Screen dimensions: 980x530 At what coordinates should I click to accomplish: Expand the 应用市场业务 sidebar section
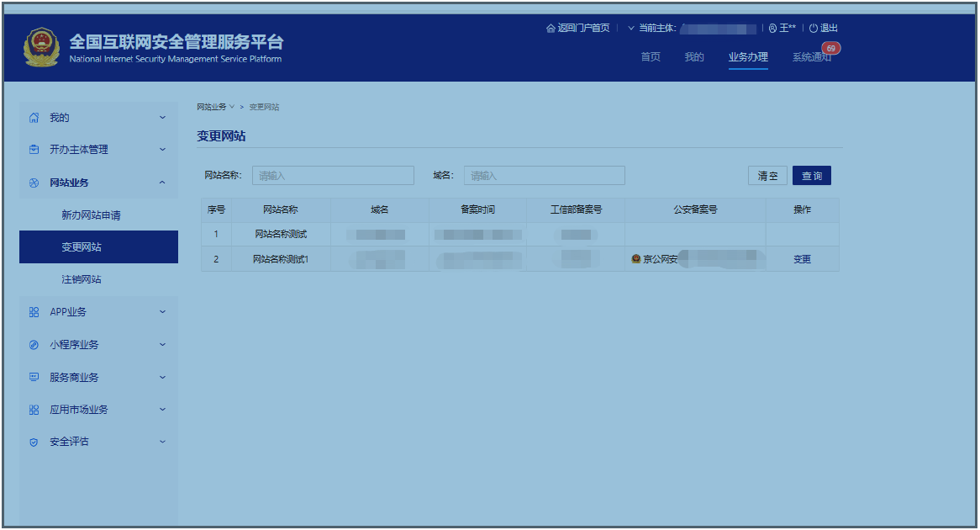coord(162,410)
